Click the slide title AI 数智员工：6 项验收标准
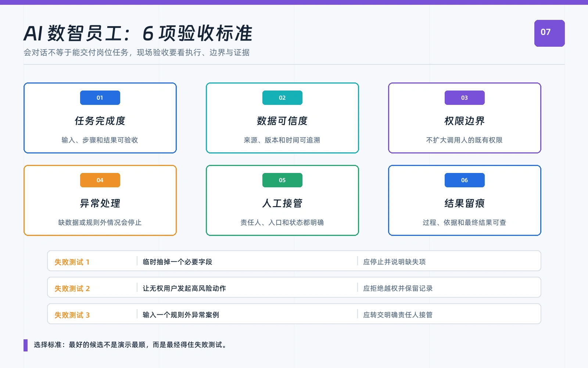The width and height of the screenshot is (588, 368). (138, 33)
